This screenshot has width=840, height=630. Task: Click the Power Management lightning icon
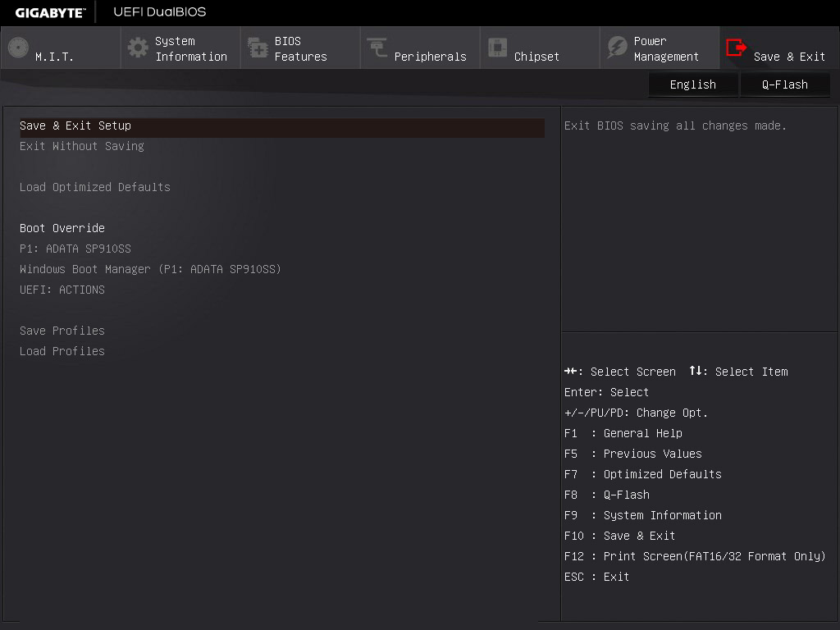coord(617,48)
